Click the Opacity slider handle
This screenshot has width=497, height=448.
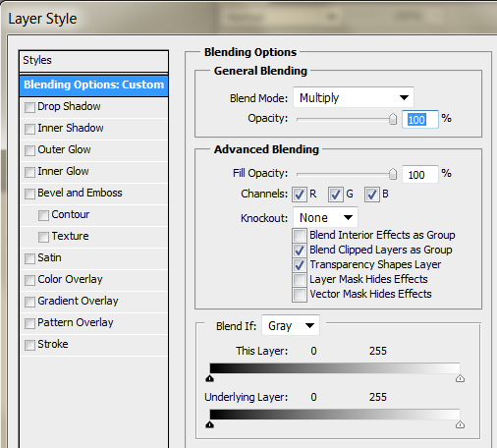click(393, 119)
